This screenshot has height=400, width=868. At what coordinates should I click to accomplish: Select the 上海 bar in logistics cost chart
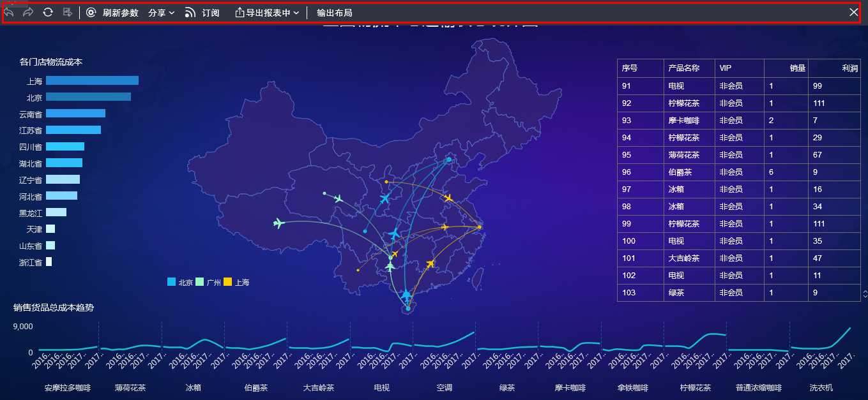tap(92, 80)
